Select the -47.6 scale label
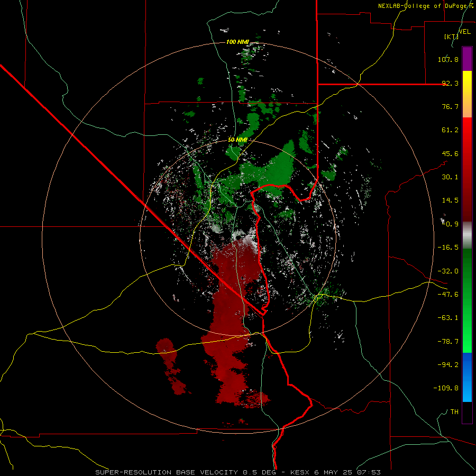The height and width of the screenshot is (476, 476). (x=448, y=295)
